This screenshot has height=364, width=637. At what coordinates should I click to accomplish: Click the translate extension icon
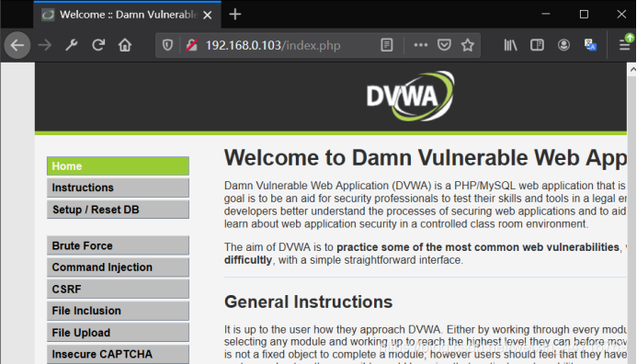click(x=590, y=45)
